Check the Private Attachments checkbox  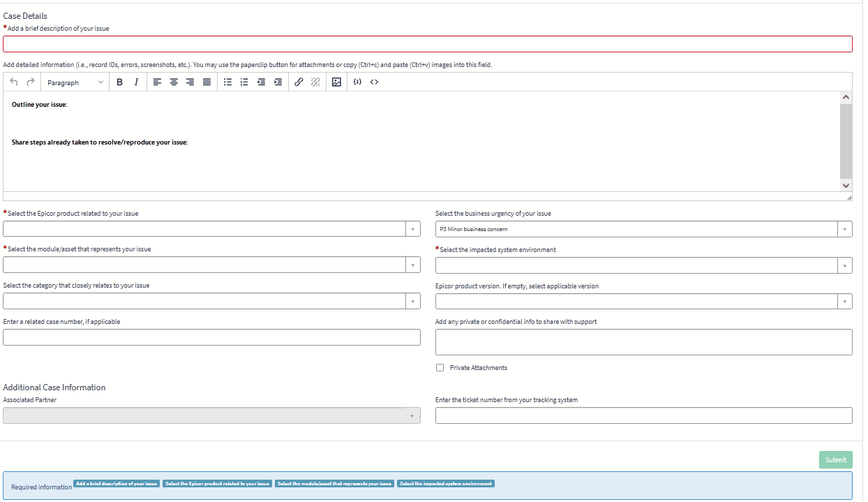pos(440,368)
